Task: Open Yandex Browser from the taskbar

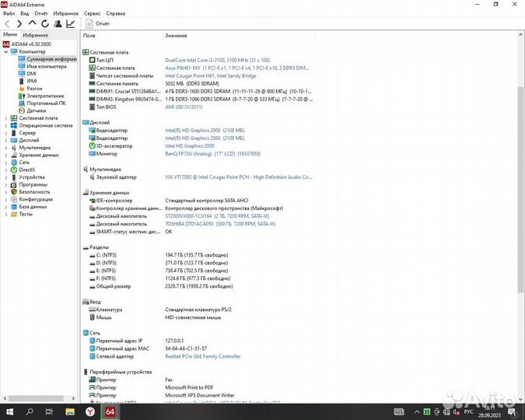Action: tap(90, 411)
